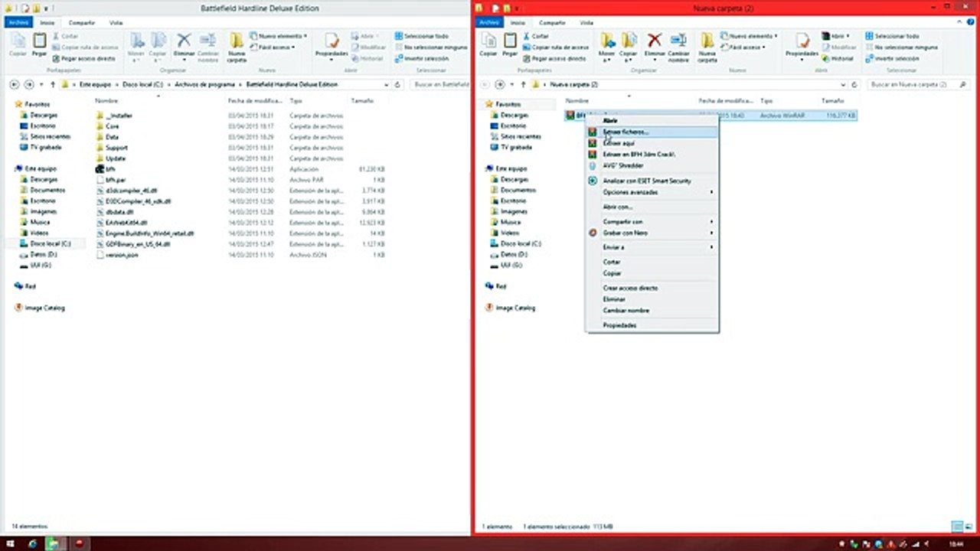Expand the Compartir con submenu
The width and height of the screenshot is (980, 551).
coord(652,222)
